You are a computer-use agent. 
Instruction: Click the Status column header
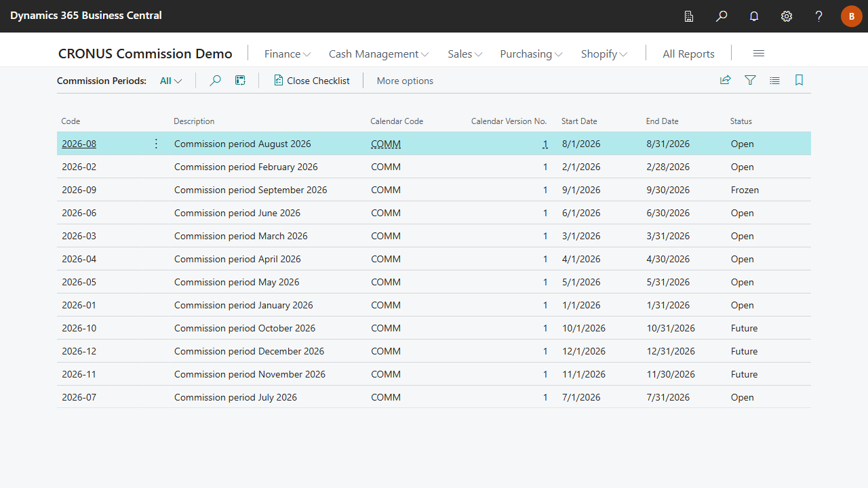[741, 121]
